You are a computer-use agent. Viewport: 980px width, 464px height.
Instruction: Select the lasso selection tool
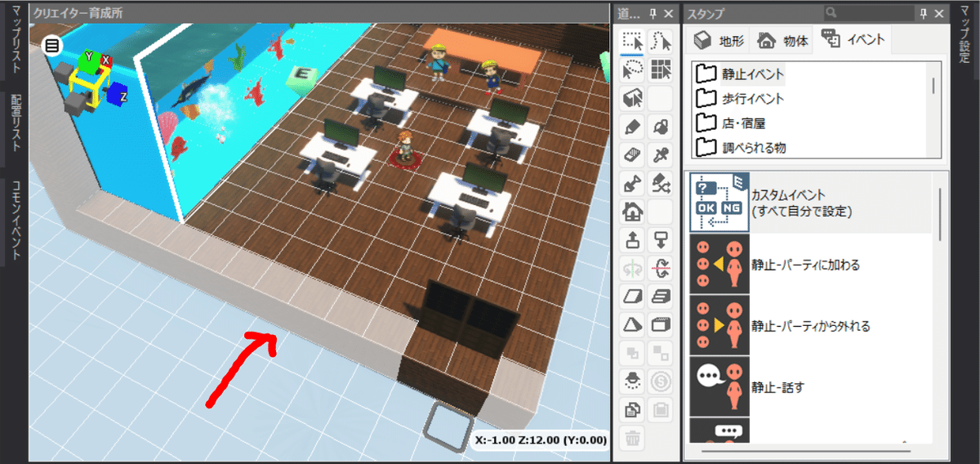632,70
